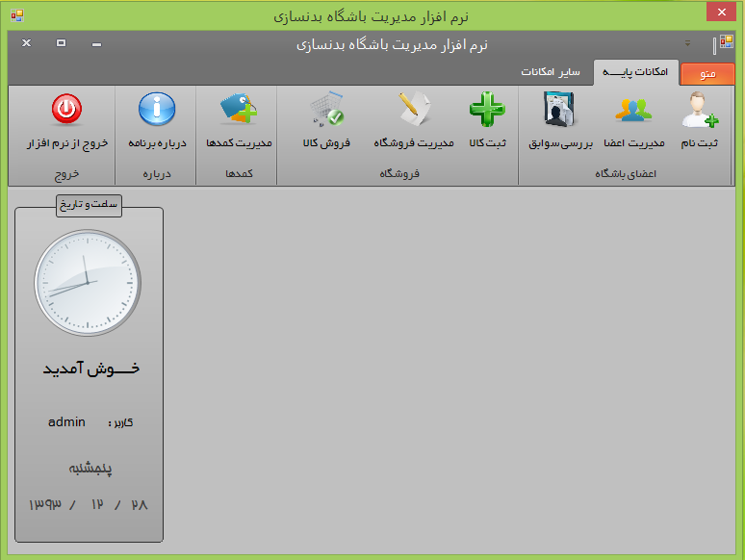The width and height of the screenshot is (745, 560).
Task: Select the امکانات پایه ribbon tab
Action: point(636,73)
